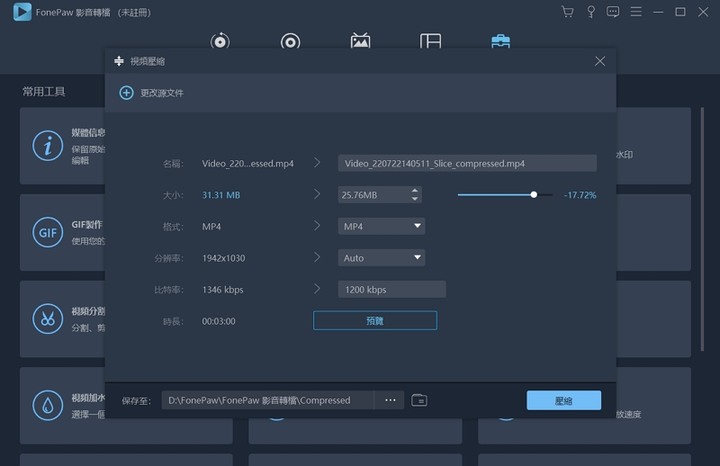Screen dimensions: 720x466
Task: Open the output folder icon
Action: coord(419,400)
